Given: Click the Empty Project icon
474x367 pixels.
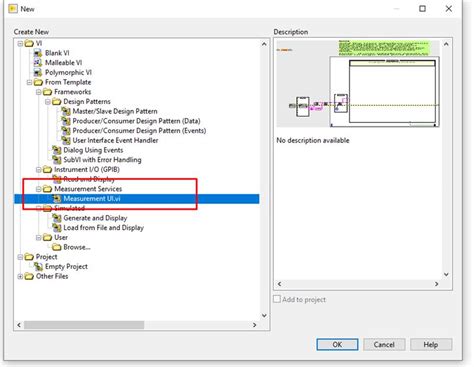Looking at the screenshot, I should pyautogui.click(x=39, y=266).
